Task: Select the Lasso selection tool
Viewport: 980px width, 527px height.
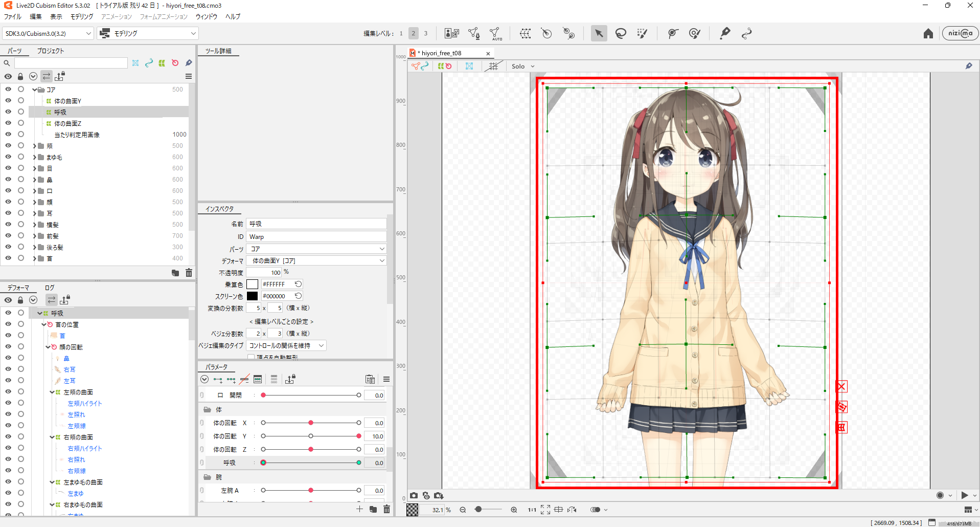Action: coord(621,34)
